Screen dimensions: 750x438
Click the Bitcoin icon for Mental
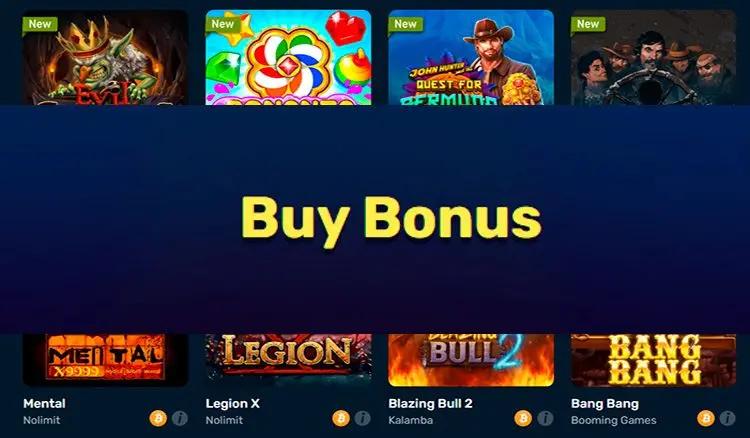point(158,418)
